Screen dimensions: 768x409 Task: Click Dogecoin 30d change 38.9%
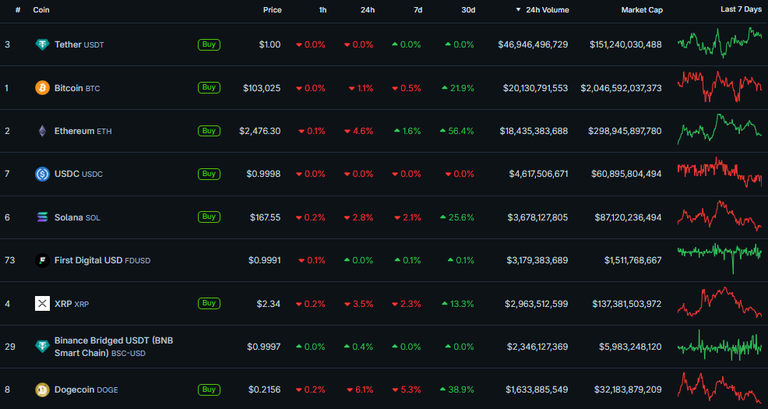[x=457, y=390]
